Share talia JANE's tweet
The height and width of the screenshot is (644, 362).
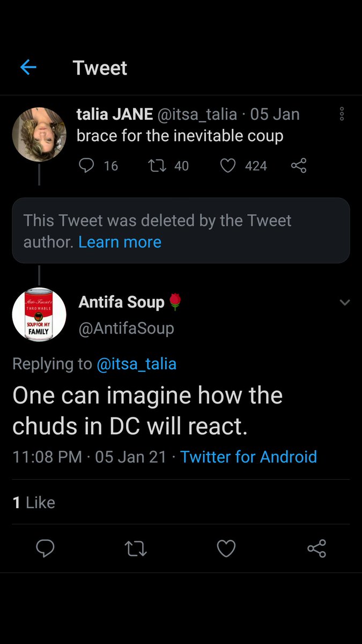(x=299, y=166)
